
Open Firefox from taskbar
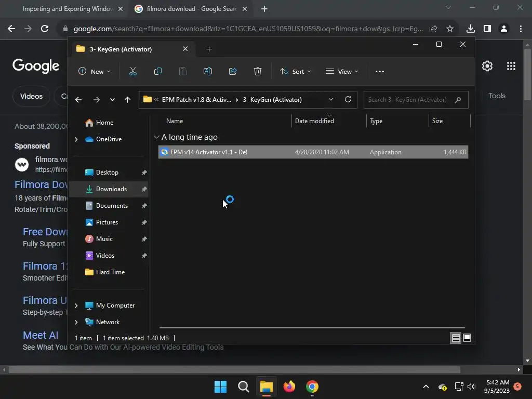(289, 387)
